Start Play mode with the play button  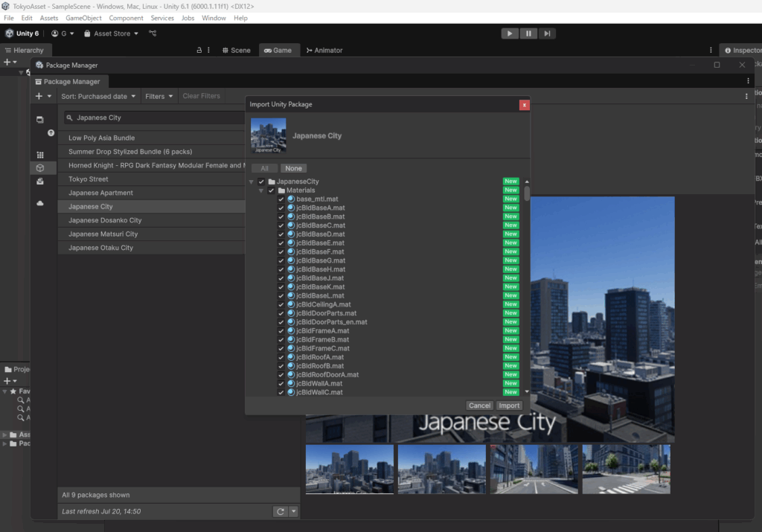[509, 33]
